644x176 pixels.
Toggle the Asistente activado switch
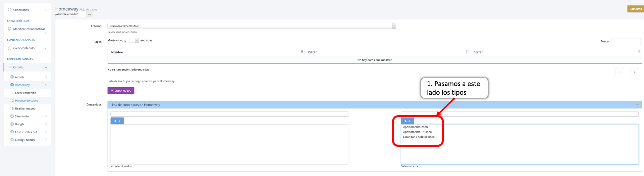(x=86, y=14)
